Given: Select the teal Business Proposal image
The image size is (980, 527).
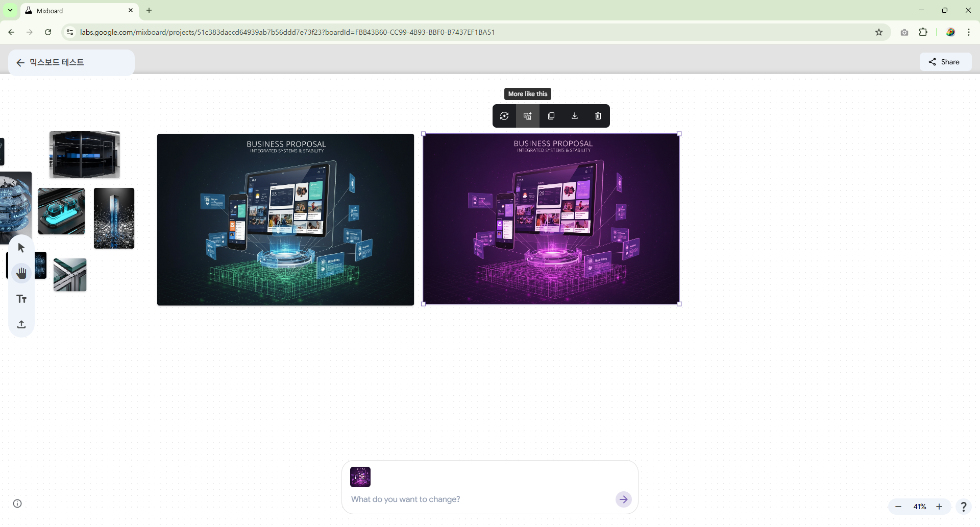Looking at the screenshot, I should click(x=285, y=220).
